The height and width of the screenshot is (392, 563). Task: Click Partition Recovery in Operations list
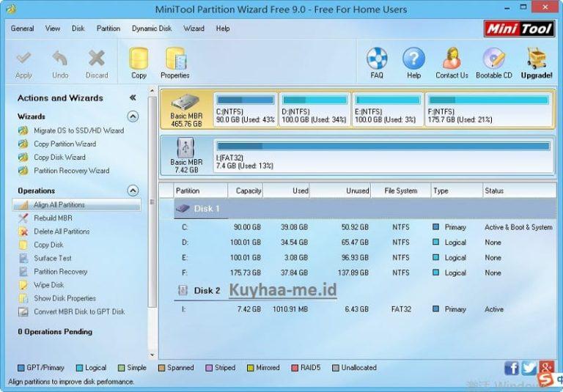60,272
